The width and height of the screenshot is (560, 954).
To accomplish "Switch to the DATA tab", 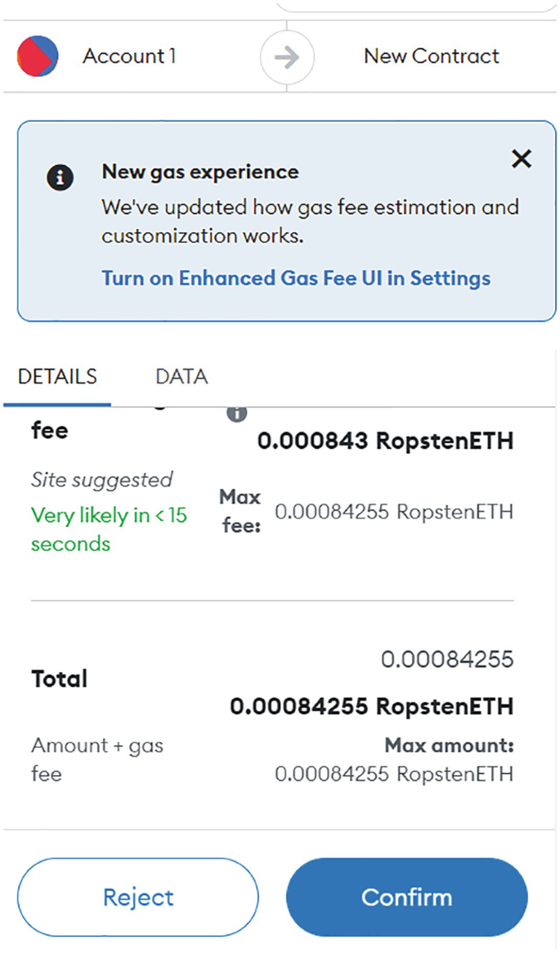I will coord(181,377).
